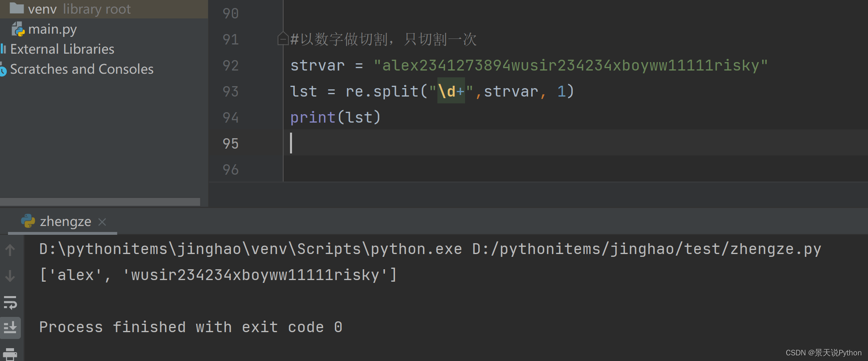Click the strvar string literal on line 92
The image size is (868, 361).
point(571,65)
